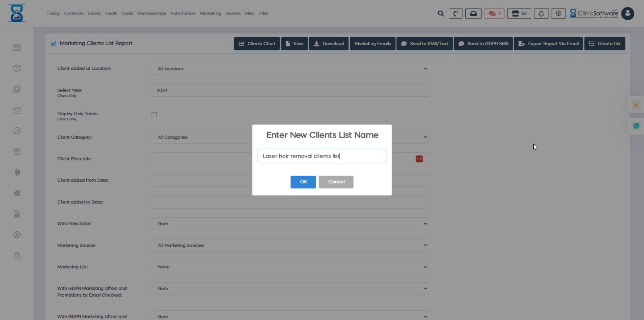Click the Select Year field showing 2024

(290, 90)
